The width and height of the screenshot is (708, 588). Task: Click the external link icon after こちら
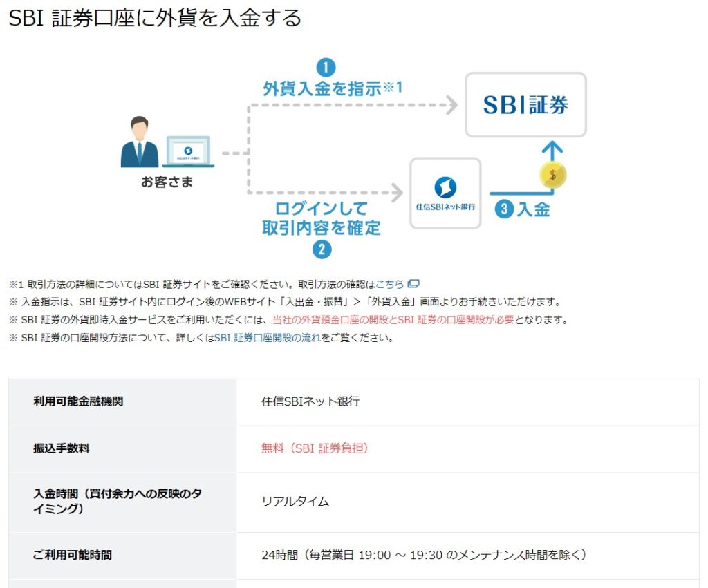pos(413,284)
